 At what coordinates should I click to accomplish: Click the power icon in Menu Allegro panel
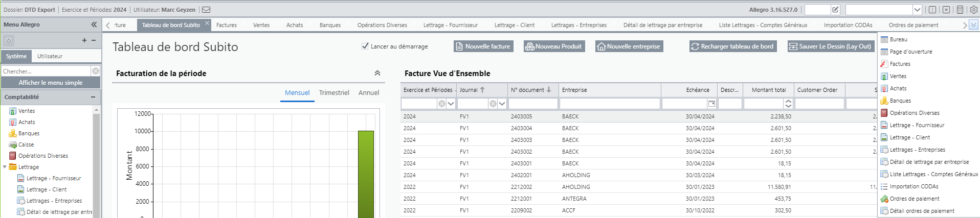point(9,40)
